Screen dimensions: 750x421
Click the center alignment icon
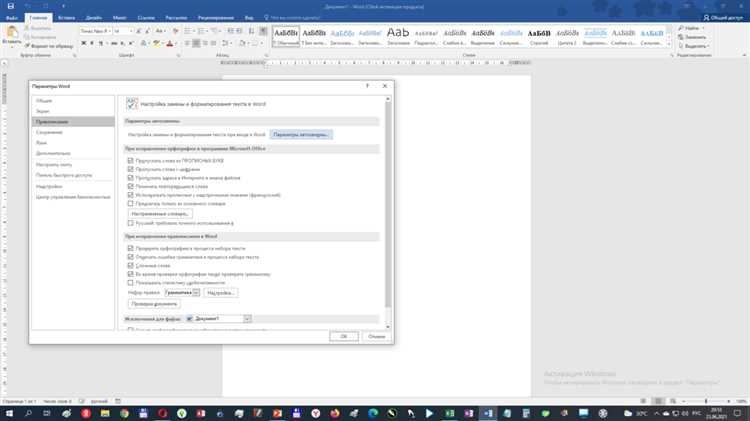[196, 44]
